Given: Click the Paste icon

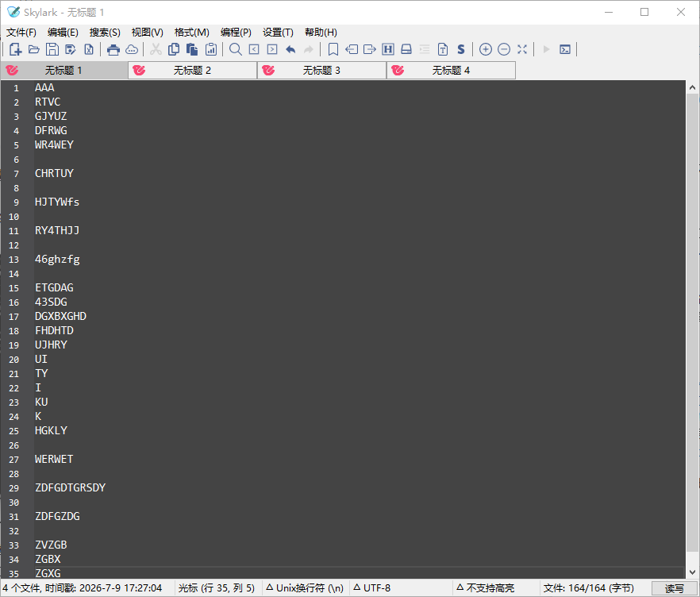Looking at the screenshot, I should click(192, 49).
